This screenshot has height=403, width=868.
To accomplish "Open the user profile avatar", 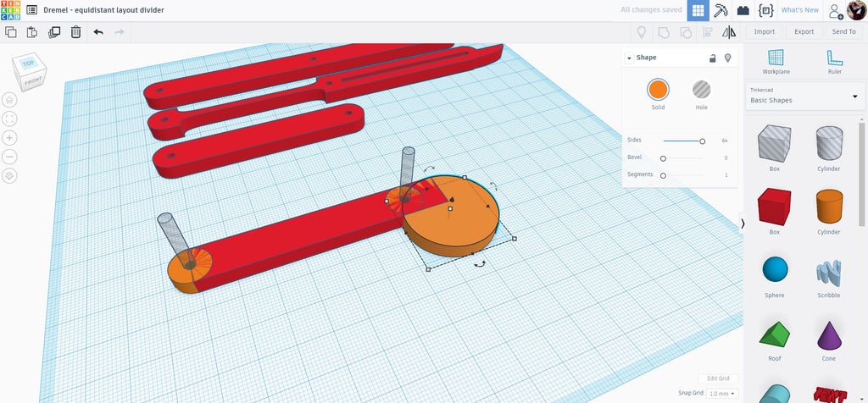I will coord(857,10).
